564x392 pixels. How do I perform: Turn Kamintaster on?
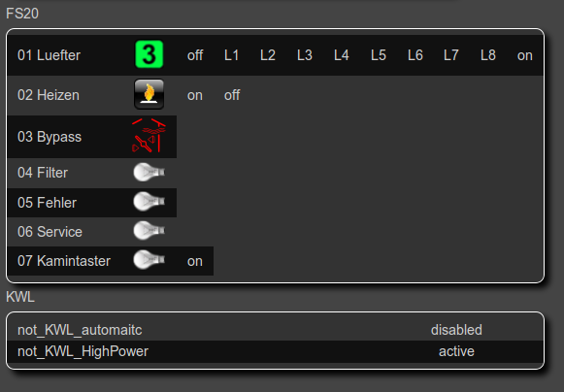pyautogui.click(x=194, y=261)
